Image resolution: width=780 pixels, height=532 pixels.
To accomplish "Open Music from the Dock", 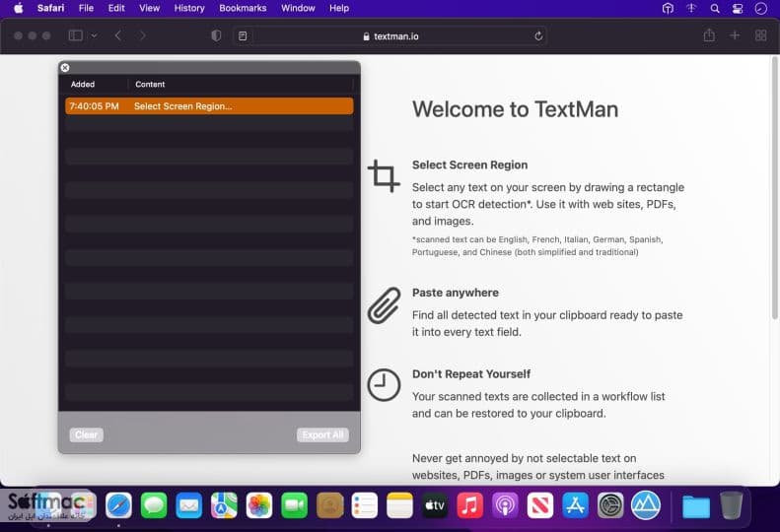I will click(x=469, y=505).
